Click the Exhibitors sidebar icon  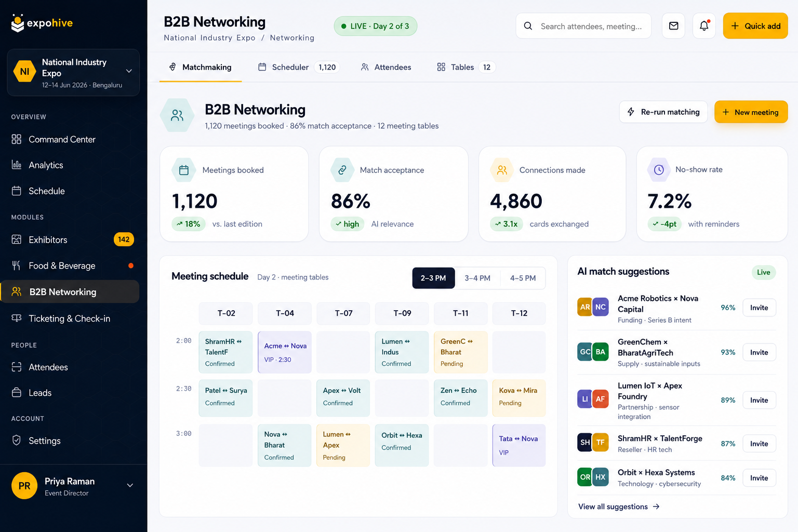coord(17,240)
